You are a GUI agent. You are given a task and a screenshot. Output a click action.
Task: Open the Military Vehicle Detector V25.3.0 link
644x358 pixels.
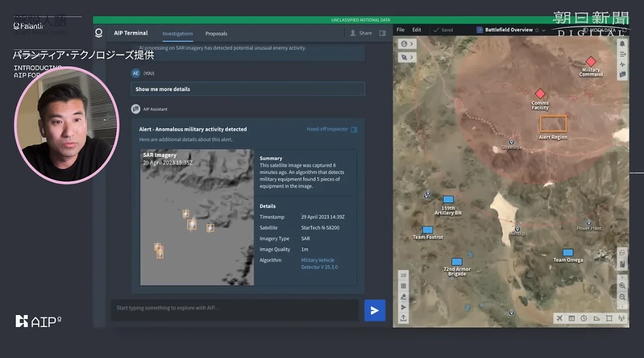point(319,263)
